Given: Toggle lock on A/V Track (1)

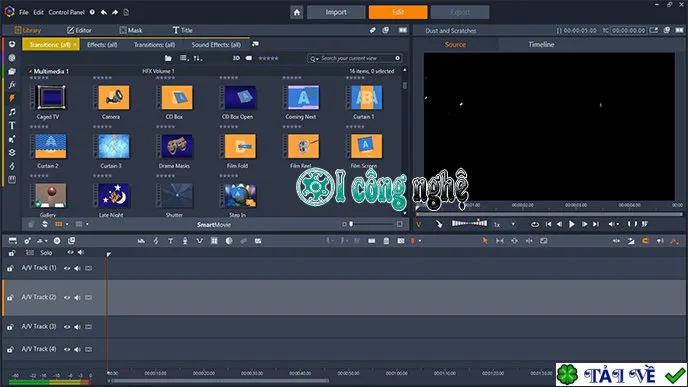Looking at the screenshot, I should [x=11, y=268].
